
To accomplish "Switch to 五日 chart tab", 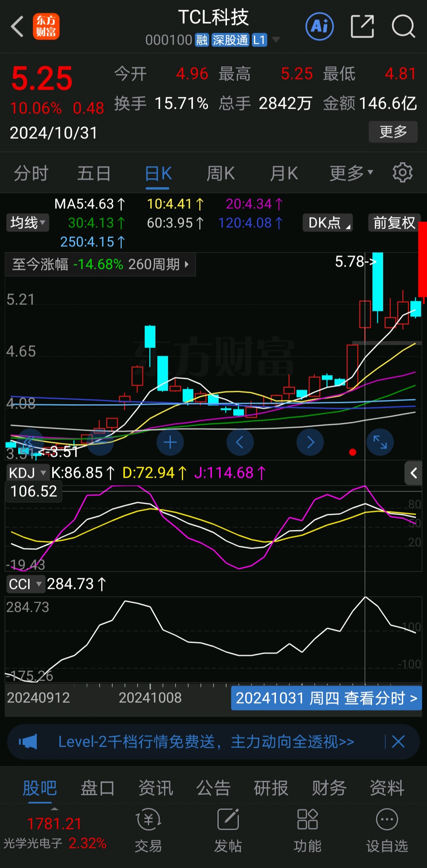I will pyautogui.click(x=94, y=173).
